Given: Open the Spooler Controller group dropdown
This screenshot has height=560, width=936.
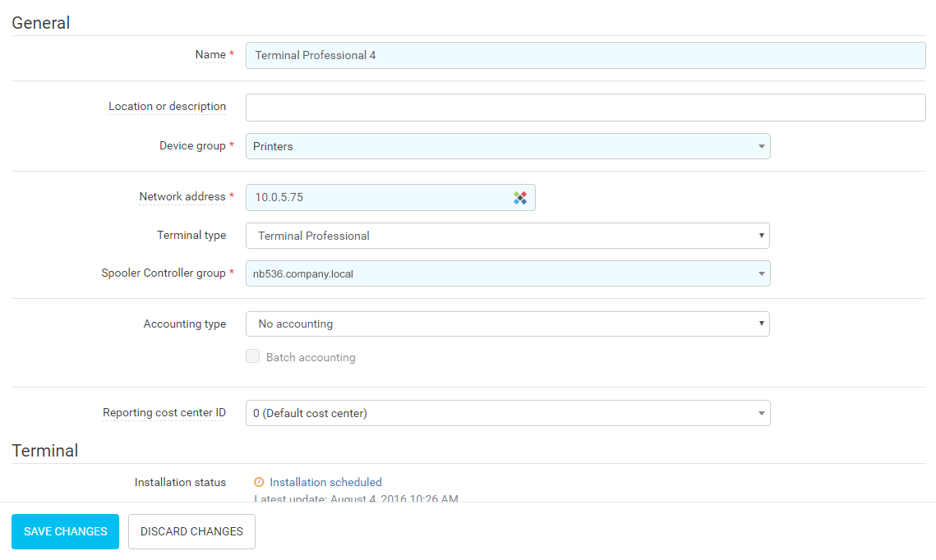Looking at the screenshot, I should 508,273.
